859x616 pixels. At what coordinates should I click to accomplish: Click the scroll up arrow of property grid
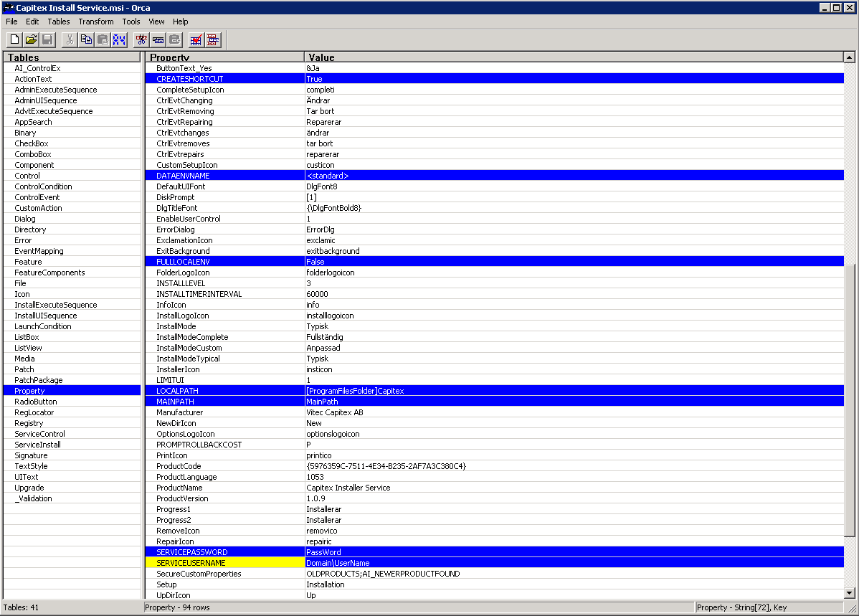click(849, 57)
